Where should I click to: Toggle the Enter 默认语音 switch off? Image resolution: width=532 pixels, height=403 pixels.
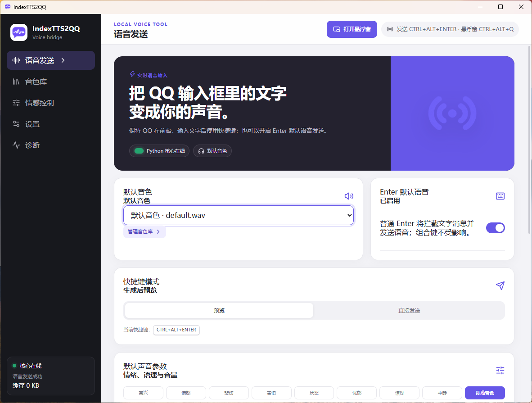coord(496,228)
